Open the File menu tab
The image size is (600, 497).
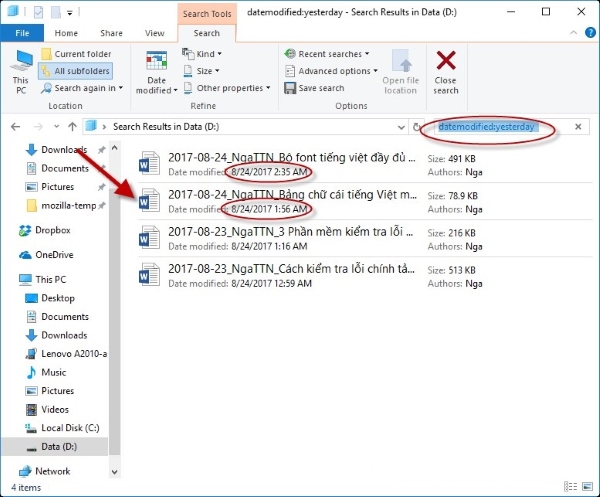click(22, 33)
